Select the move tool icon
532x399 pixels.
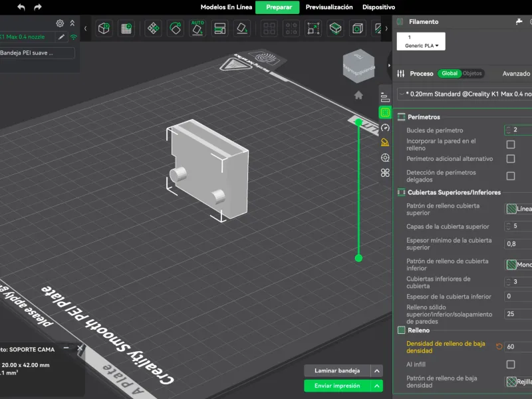click(153, 28)
